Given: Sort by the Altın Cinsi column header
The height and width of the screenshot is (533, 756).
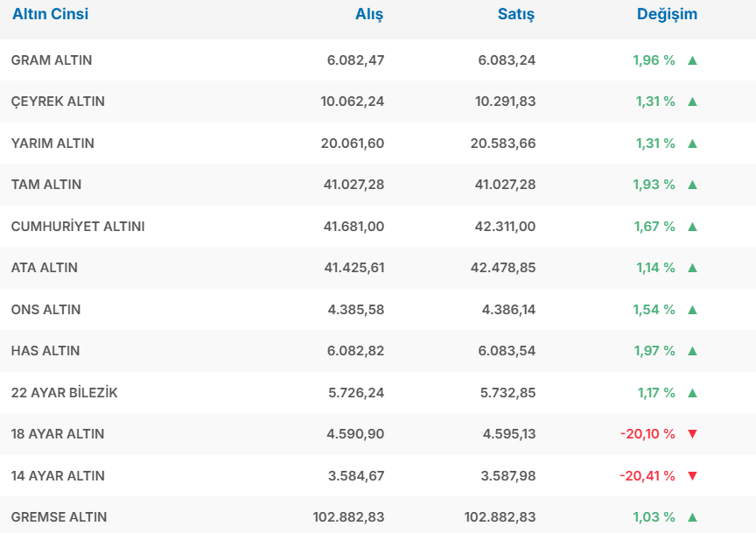Looking at the screenshot, I should [50, 15].
